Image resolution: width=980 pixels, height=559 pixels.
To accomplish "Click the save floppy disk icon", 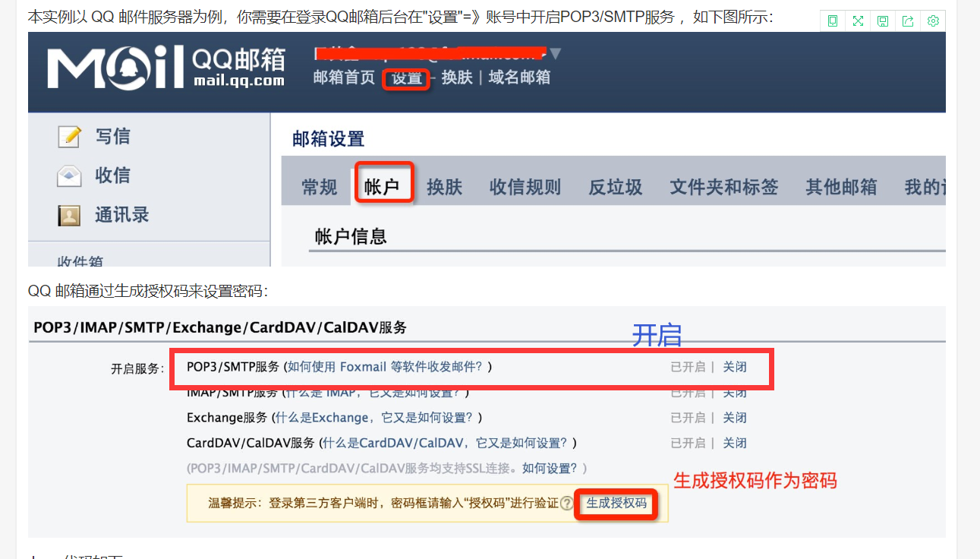I will (x=883, y=21).
